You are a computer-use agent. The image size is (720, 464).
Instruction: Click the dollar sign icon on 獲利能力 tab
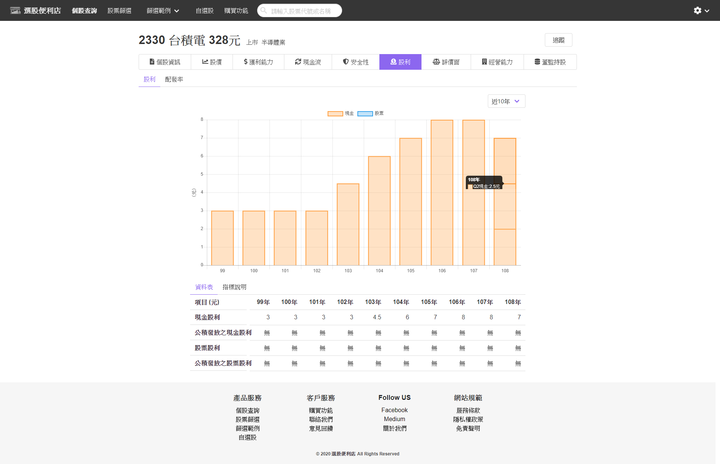[246, 62]
